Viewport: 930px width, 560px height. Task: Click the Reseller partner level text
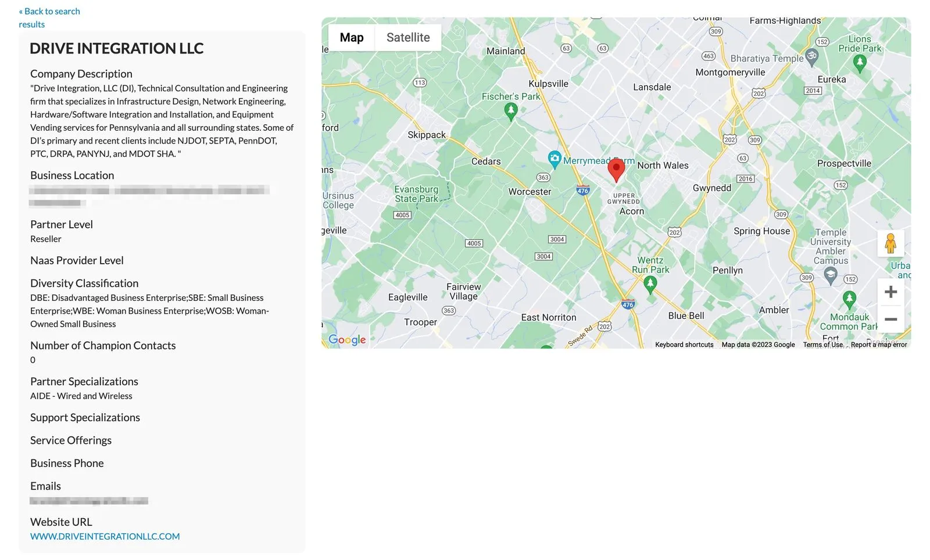tap(46, 239)
